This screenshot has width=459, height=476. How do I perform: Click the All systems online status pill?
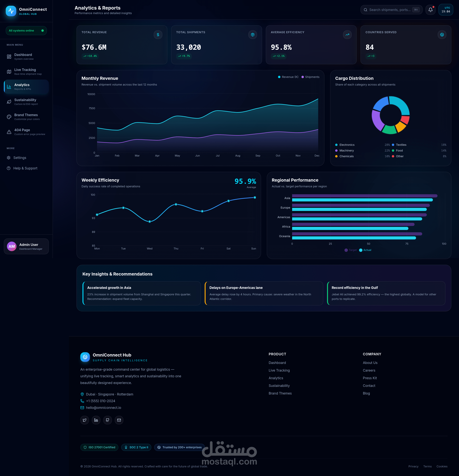[x=26, y=31]
